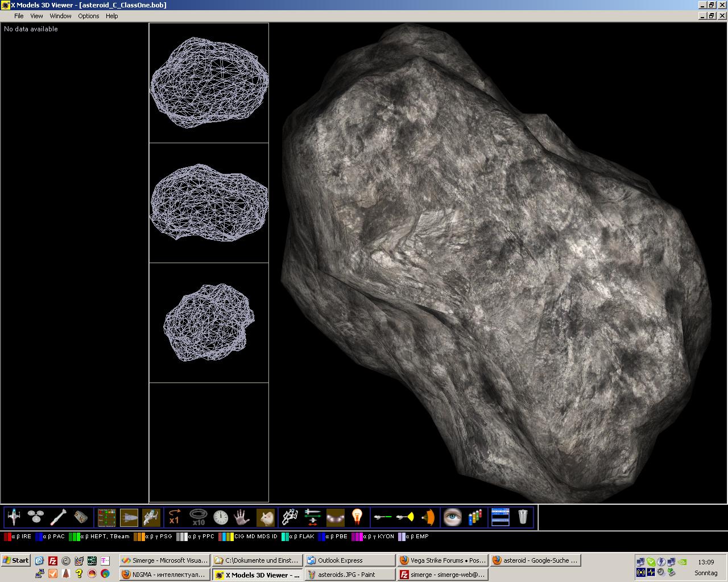The image size is (728, 582).
Task: Select the top wireframe asteroid preview
Action: pos(209,83)
